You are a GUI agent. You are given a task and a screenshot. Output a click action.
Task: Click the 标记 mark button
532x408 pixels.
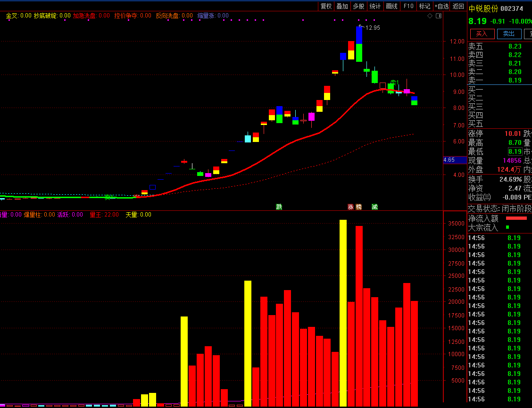(x=424, y=6)
